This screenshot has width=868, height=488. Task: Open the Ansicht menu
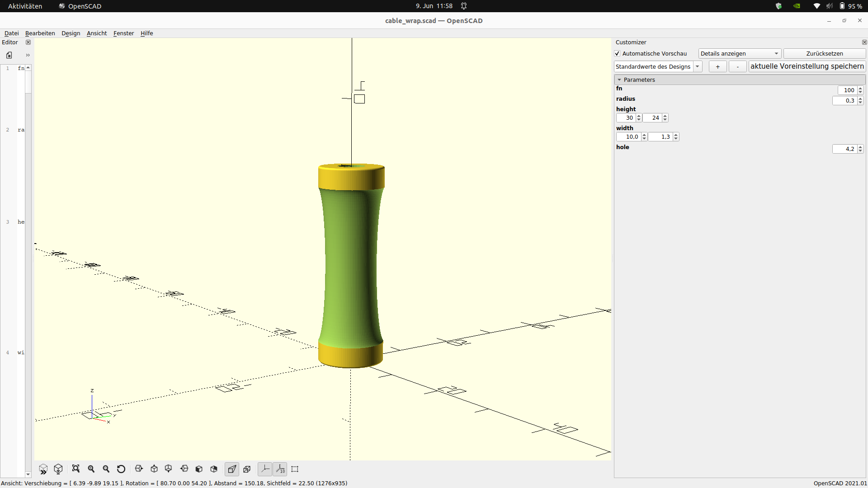(x=96, y=33)
